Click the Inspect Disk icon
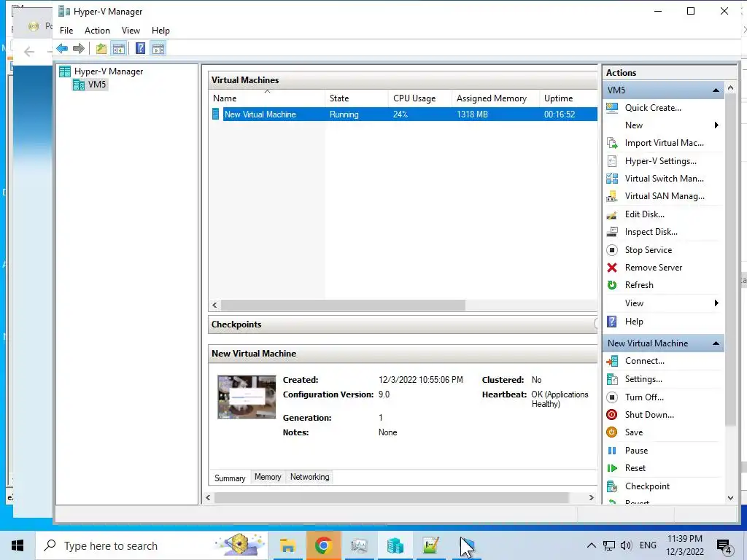This screenshot has height=560, width=747. [x=612, y=232]
